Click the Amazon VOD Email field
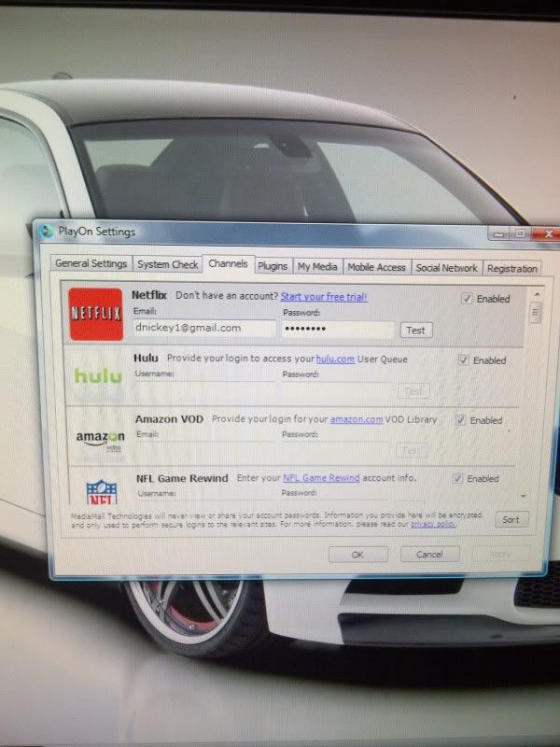This screenshot has height=747, width=560. [205, 449]
